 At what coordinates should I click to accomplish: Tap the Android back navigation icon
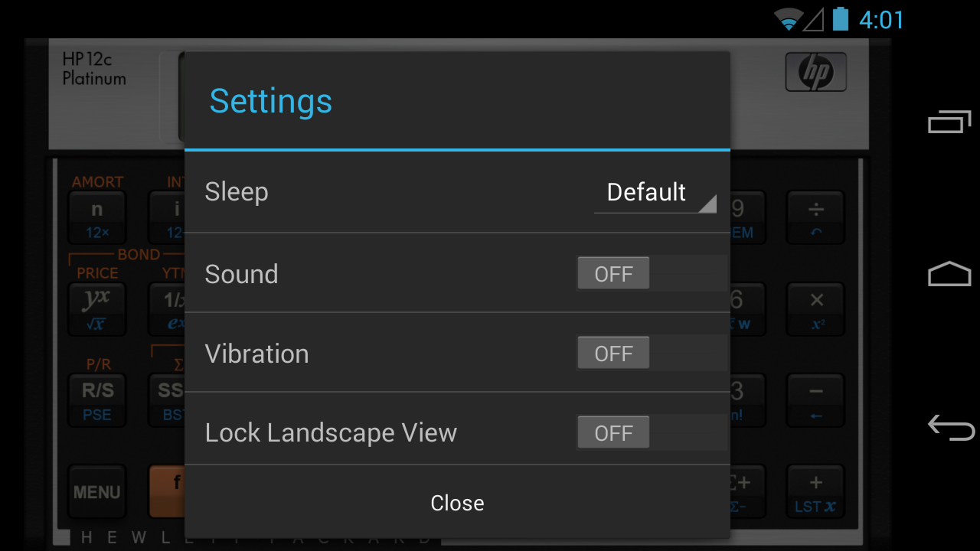949,427
